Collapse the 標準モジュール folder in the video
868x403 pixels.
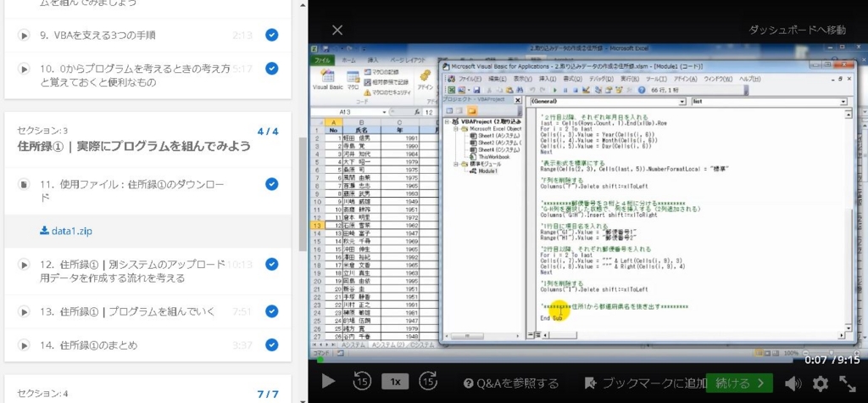coord(455,164)
